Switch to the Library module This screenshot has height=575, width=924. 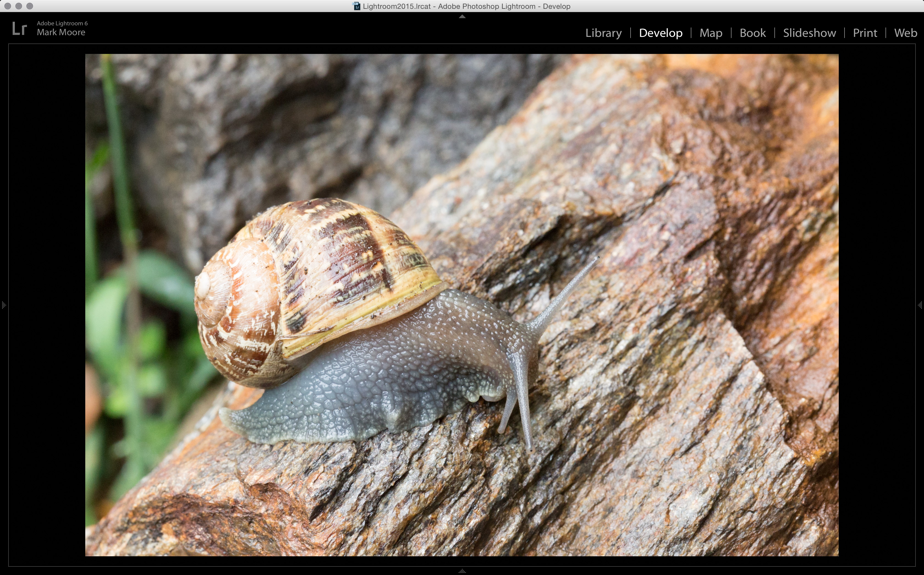click(603, 33)
